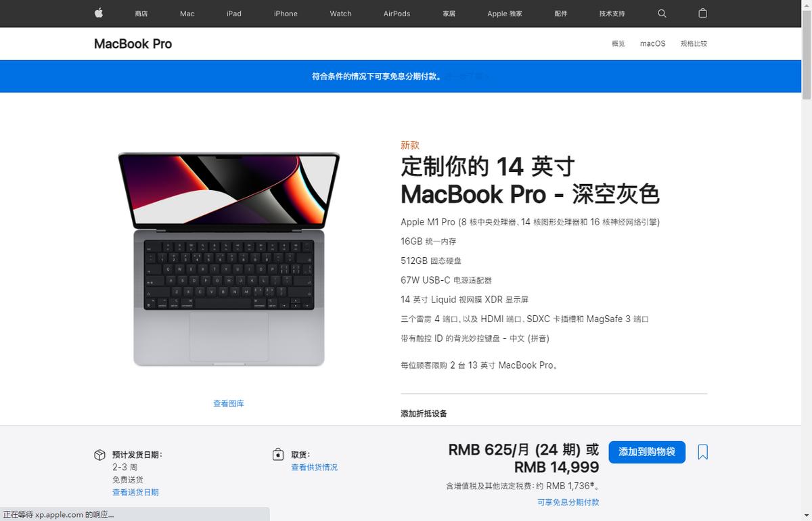Click the MacBook Pro product image

[x=229, y=259]
